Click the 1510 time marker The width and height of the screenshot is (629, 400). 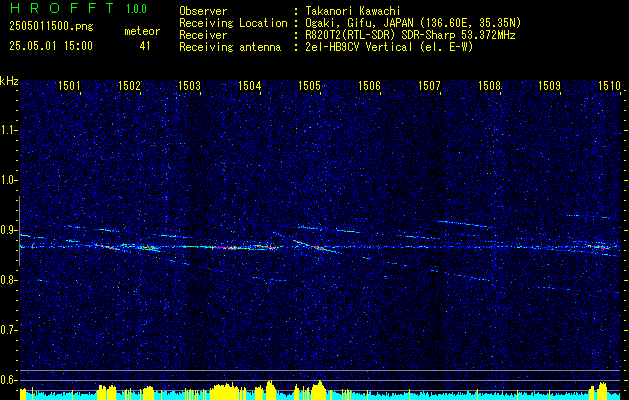pos(610,85)
